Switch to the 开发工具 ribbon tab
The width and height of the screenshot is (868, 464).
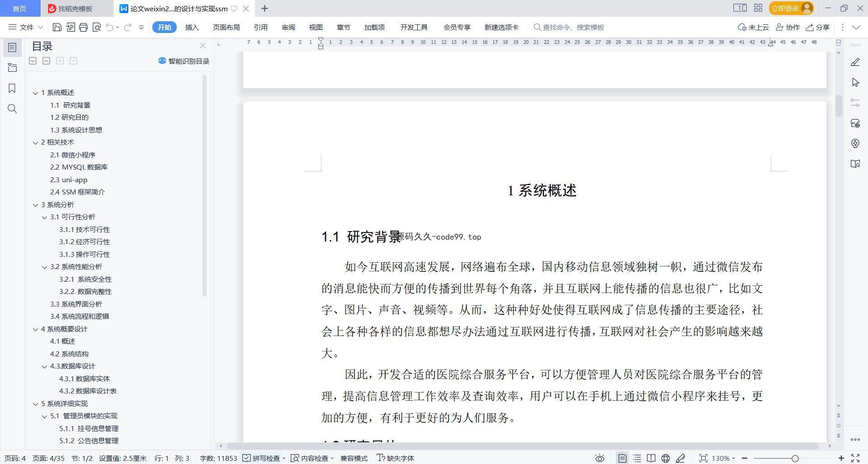tap(414, 27)
